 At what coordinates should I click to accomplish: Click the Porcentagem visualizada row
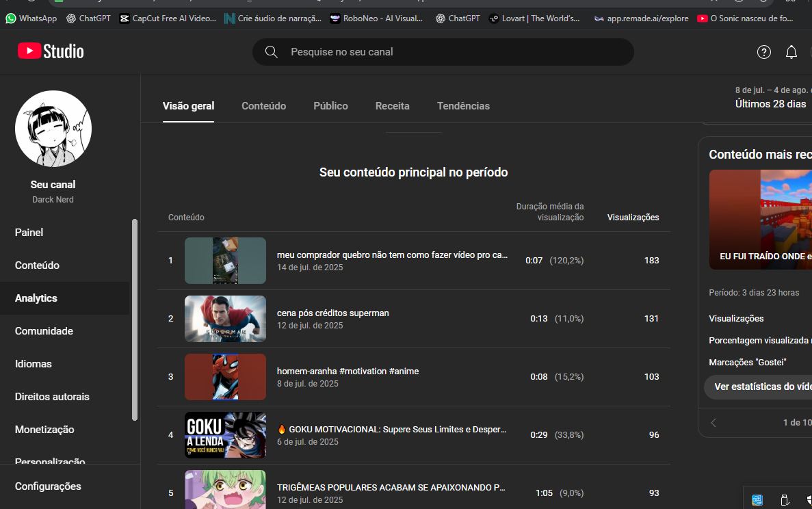point(759,340)
